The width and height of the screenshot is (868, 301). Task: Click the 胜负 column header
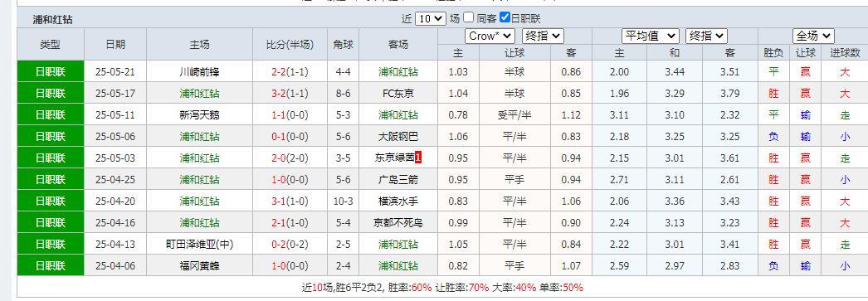(773, 53)
